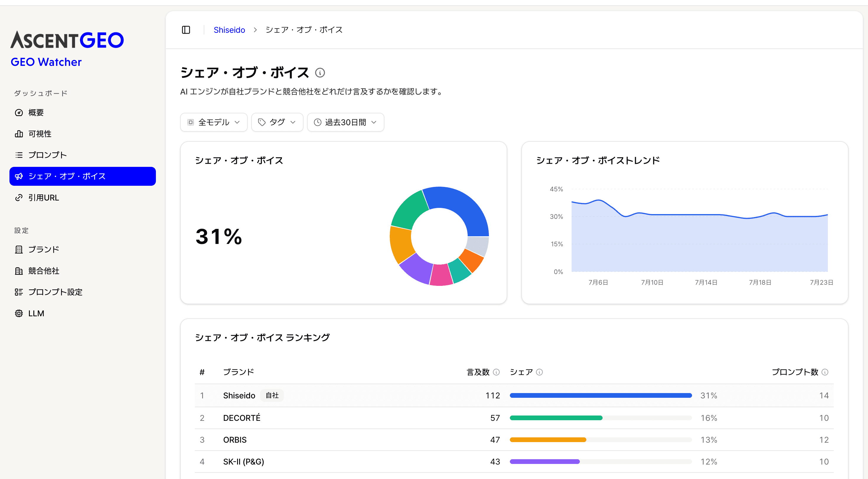Click the info icon next to 言及数

(496, 372)
